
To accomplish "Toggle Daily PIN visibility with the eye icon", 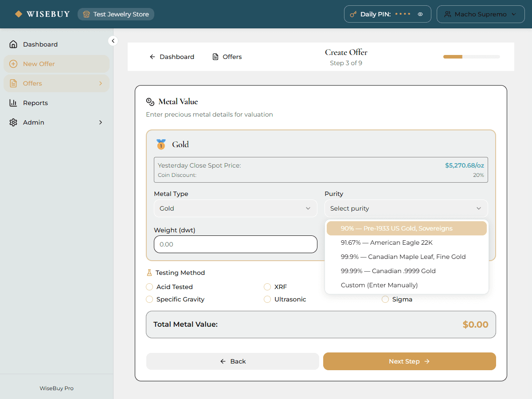I will click(420, 14).
